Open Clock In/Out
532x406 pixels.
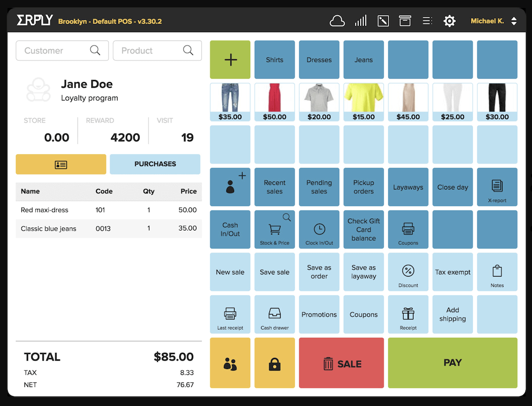[x=319, y=229]
